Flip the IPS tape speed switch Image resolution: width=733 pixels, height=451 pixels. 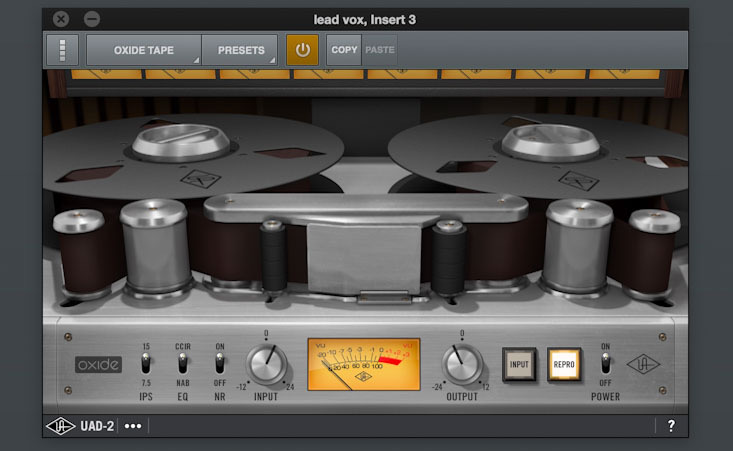coord(146,363)
